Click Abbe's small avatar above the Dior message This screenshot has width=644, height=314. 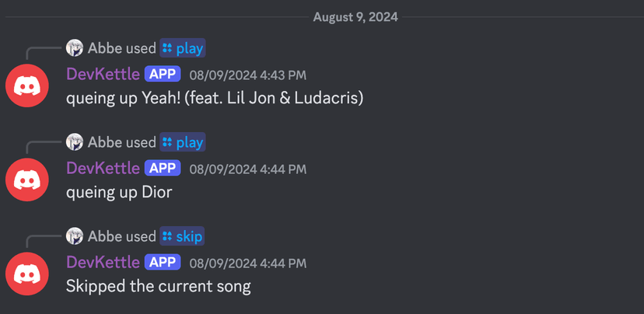(x=75, y=142)
